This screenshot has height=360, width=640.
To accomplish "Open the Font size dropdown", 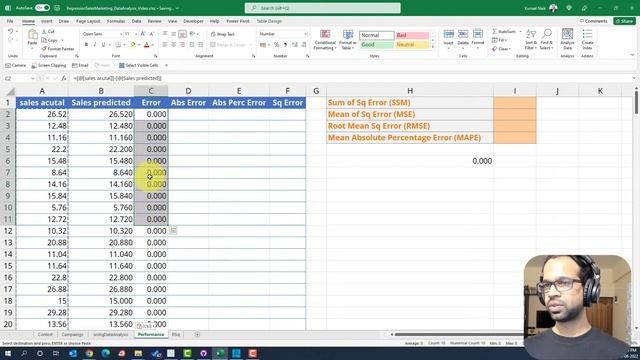I will tap(136, 34).
